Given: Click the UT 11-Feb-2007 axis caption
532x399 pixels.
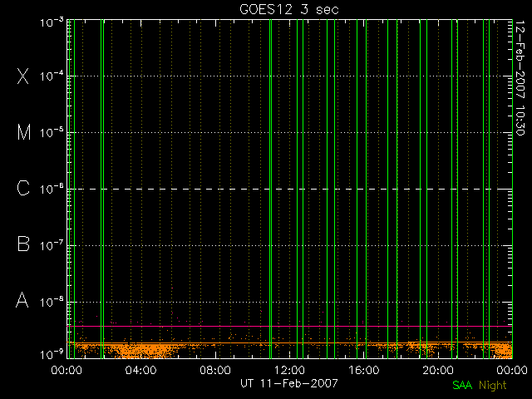Looking at the screenshot, I should click(x=289, y=383).
